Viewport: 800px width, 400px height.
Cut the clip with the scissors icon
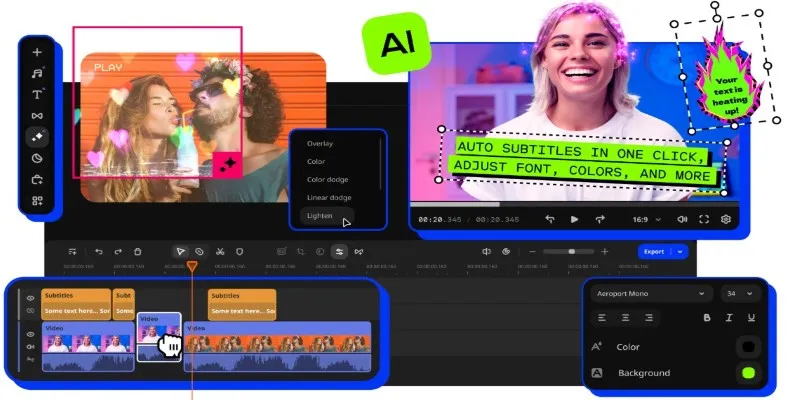point(220,252)
